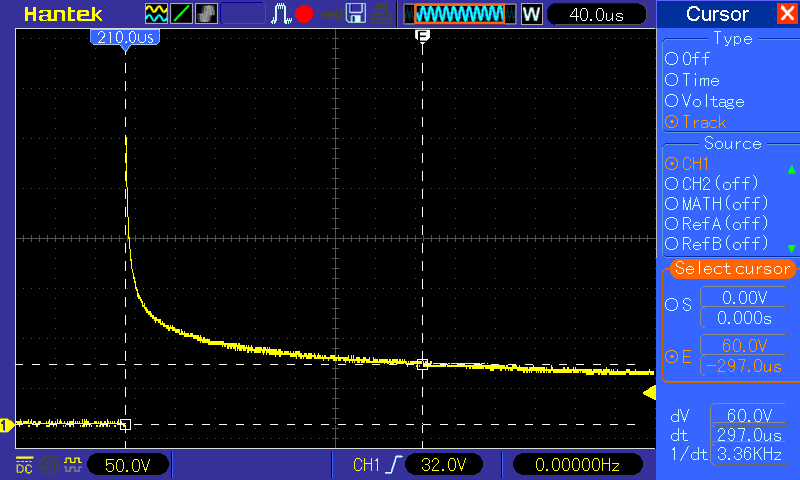
Task: Select cursor type Track
Action: [695, 122]
